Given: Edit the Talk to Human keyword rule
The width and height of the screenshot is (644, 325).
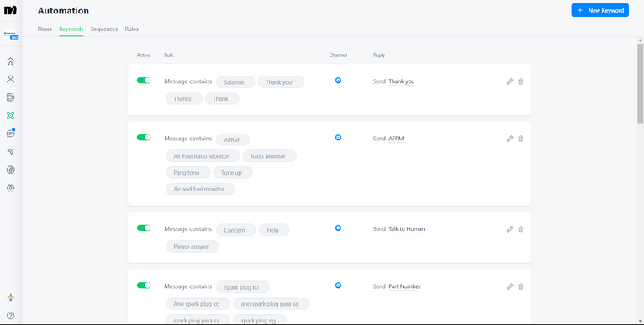Looking at the screenshot, I should pyautogui.click(x=510, y=229).
